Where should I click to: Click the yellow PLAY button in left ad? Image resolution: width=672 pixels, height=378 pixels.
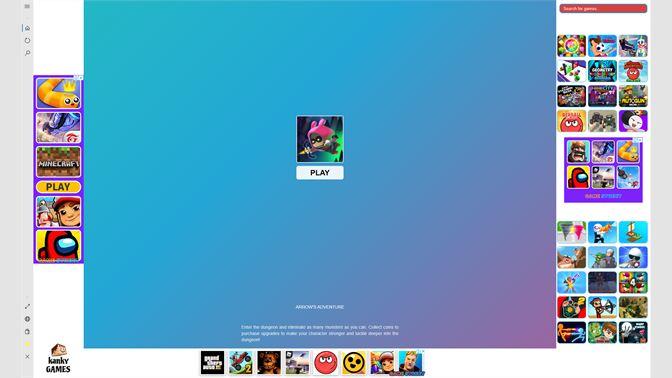[x=58, y=187]
